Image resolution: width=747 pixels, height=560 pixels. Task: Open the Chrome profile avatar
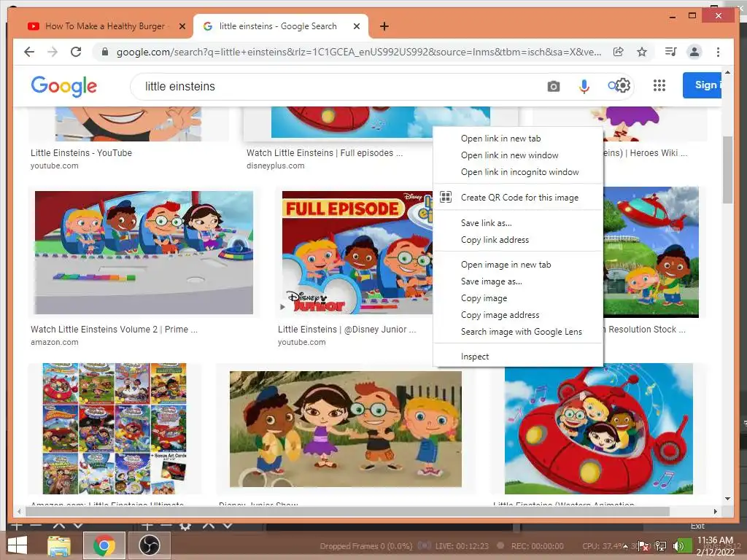(x=694, y=52)
